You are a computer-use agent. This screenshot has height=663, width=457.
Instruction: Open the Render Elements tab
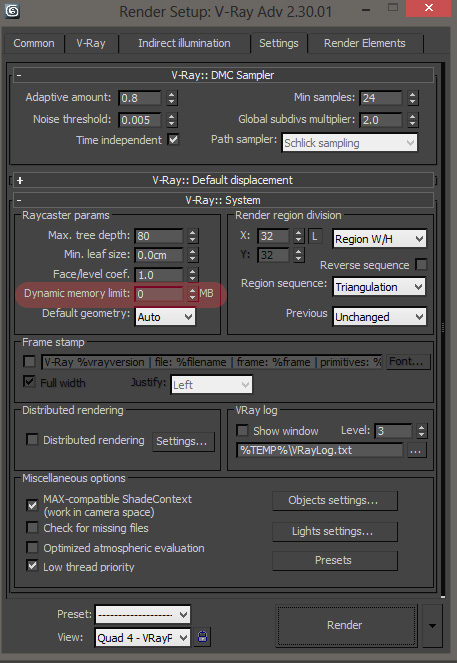coord(365,43)
